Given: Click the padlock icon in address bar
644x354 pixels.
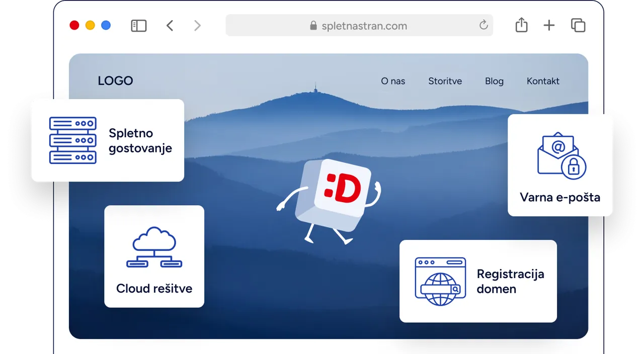Looking at the screenshot, I should point(313,26).
